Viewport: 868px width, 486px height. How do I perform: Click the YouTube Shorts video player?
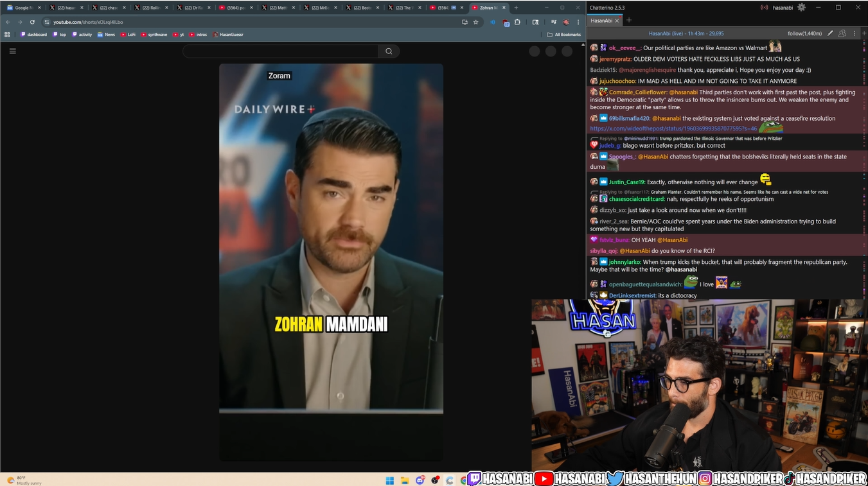[331, 262]
